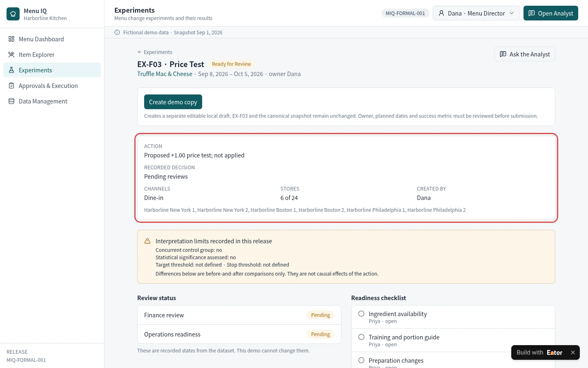
Task: Click the Create demo copy button
Action: (173, 102)
